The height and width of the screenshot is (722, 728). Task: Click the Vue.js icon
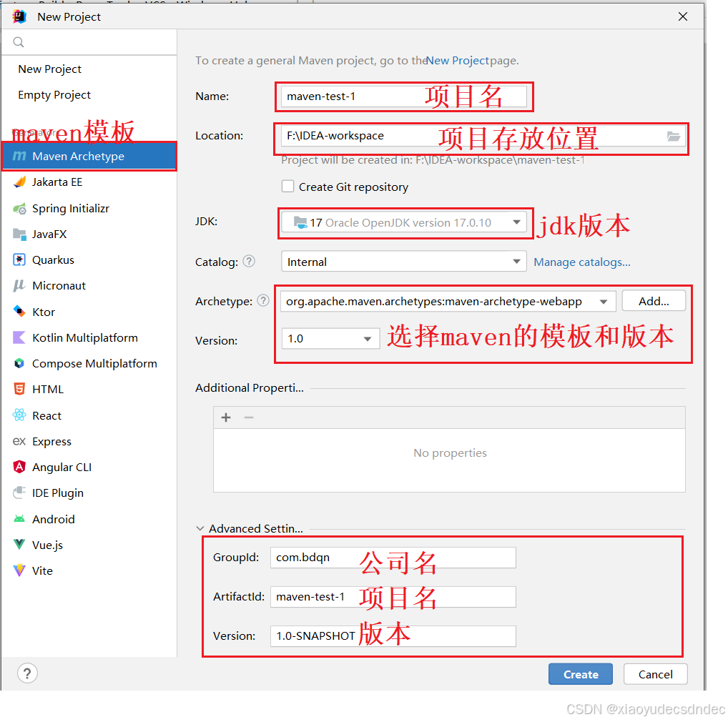(x=19, y=544)
